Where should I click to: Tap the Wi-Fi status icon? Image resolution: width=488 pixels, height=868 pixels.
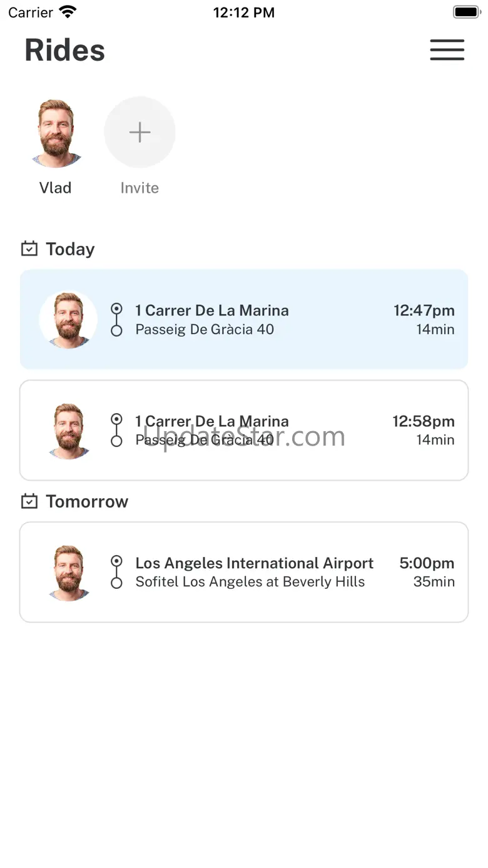67,12
